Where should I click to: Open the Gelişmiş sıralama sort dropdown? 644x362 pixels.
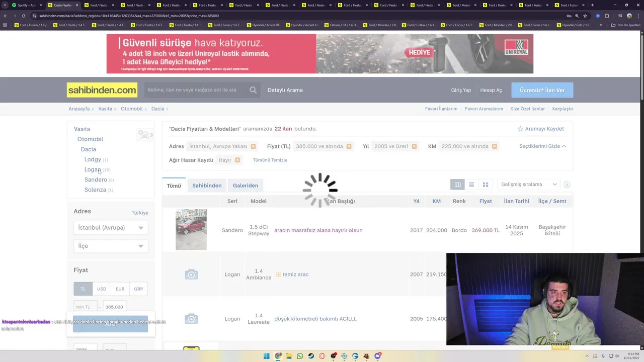[x=528, y=185]
